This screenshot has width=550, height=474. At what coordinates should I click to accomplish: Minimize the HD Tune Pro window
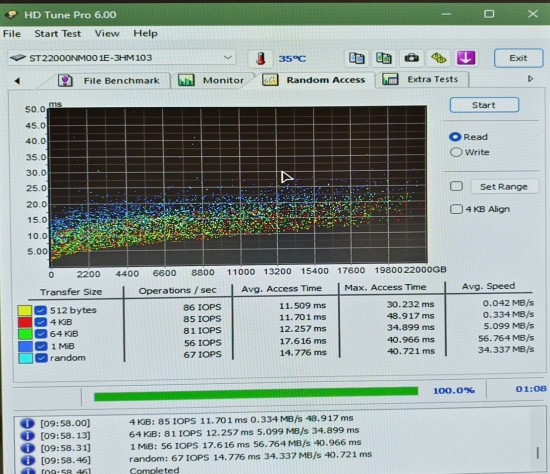[446, 14]
